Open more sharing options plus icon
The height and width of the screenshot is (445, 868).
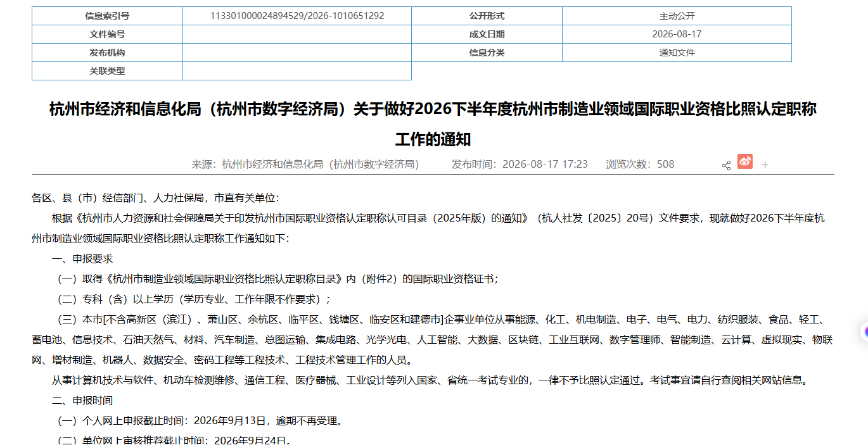765,165
